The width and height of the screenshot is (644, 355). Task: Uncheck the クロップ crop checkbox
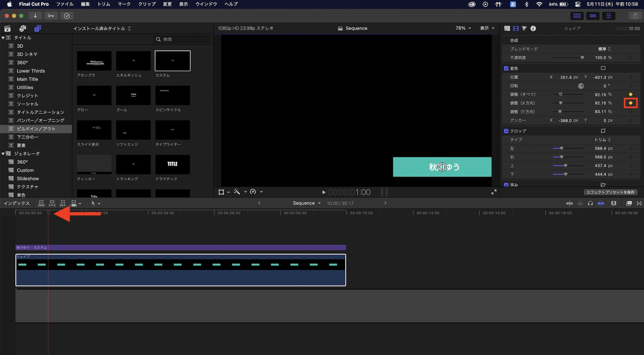click(506, 131)
